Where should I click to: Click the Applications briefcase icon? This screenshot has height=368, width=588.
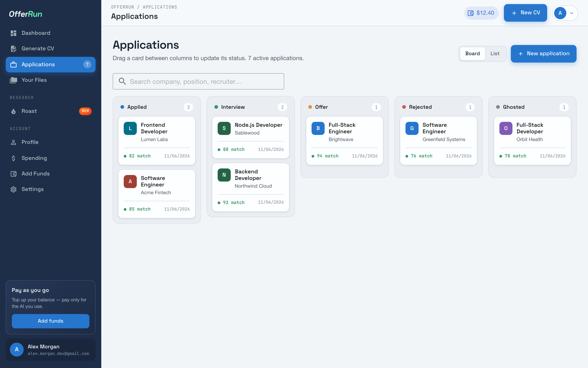13,64
